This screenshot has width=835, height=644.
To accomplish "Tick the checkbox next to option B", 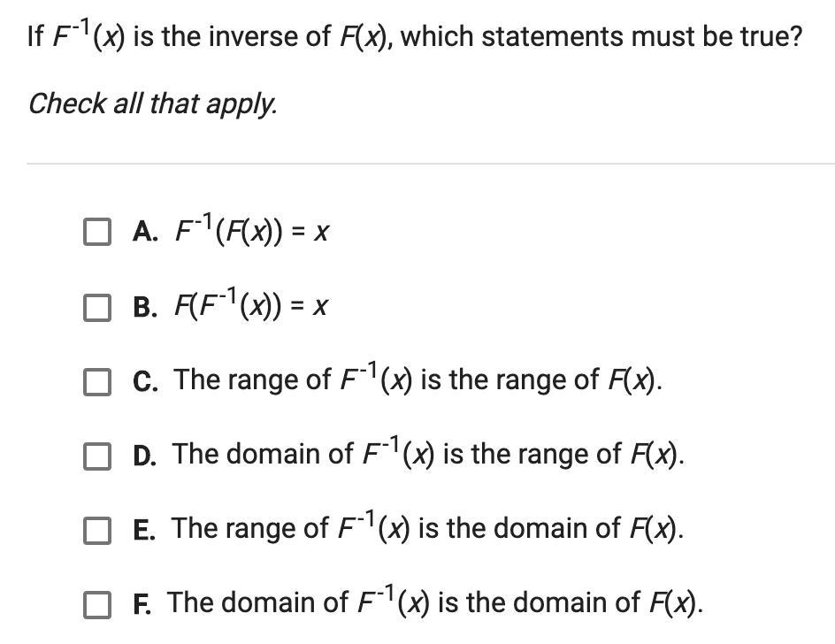I will pyautogui.click(x=97, y=307).
